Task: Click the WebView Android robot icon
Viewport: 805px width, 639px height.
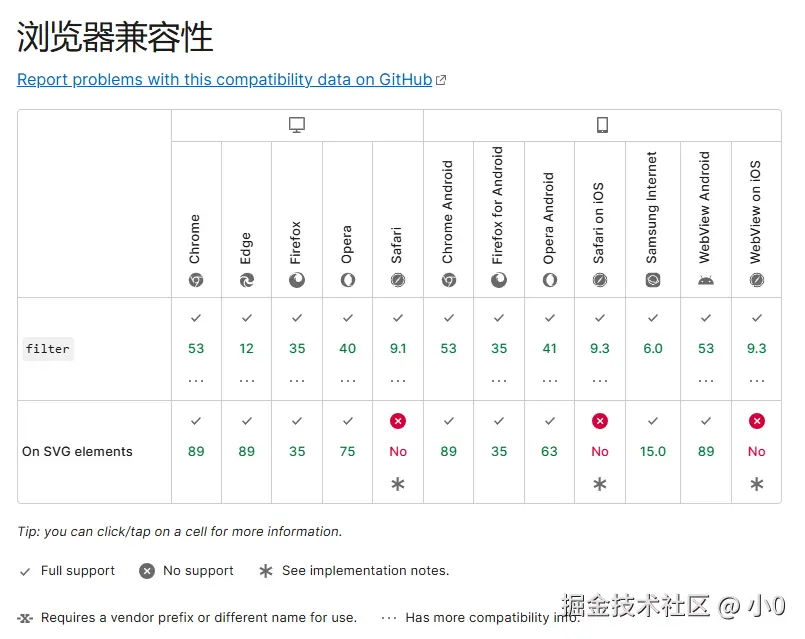Action: tap(706, 281)
